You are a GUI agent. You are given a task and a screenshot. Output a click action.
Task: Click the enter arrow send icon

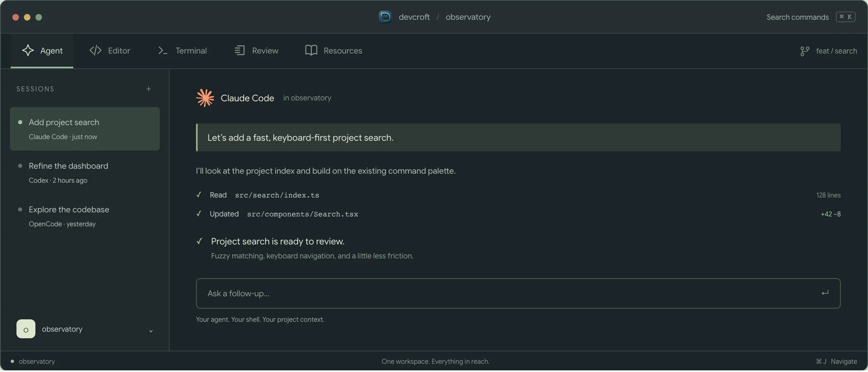coord(825,293)
